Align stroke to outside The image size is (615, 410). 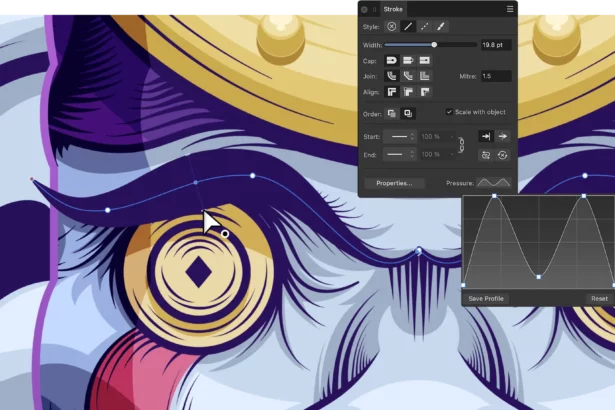tap(424, 92)
